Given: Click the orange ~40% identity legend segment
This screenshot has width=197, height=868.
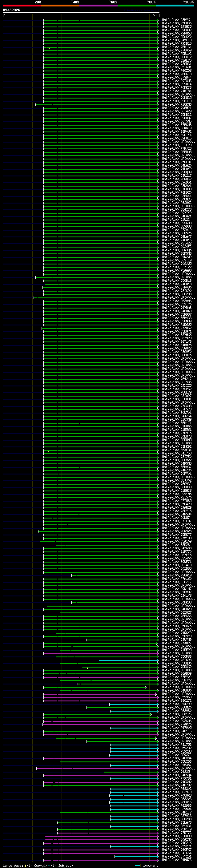Looking at the screenshot, I should [60, 6].
